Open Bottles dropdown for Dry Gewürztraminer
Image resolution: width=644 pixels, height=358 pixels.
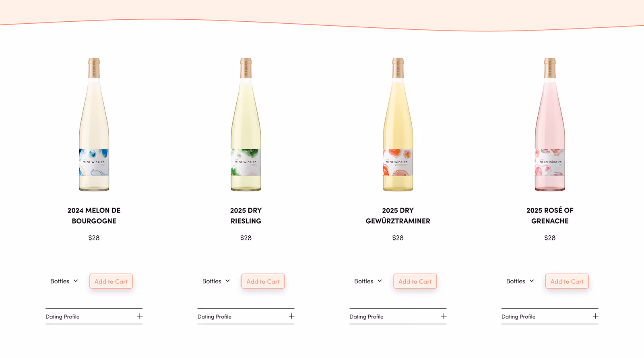pyautogui.click(x=368, y=281)
